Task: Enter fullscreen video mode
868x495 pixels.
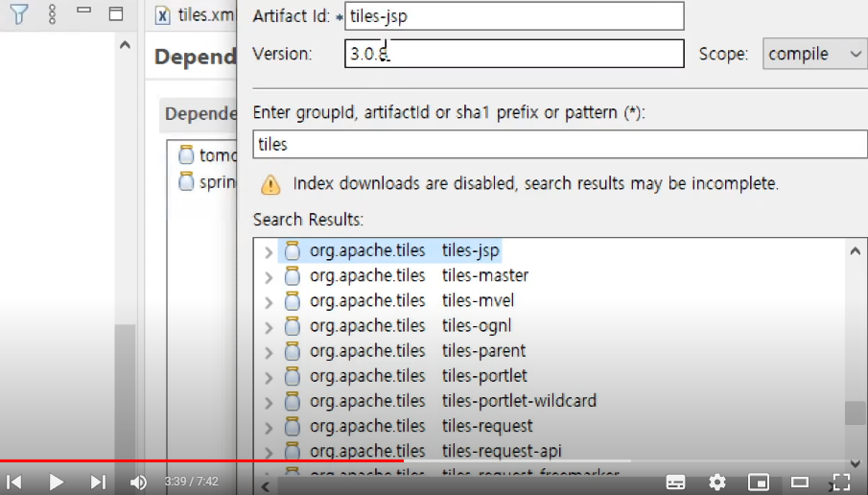Action: [841, 483]
